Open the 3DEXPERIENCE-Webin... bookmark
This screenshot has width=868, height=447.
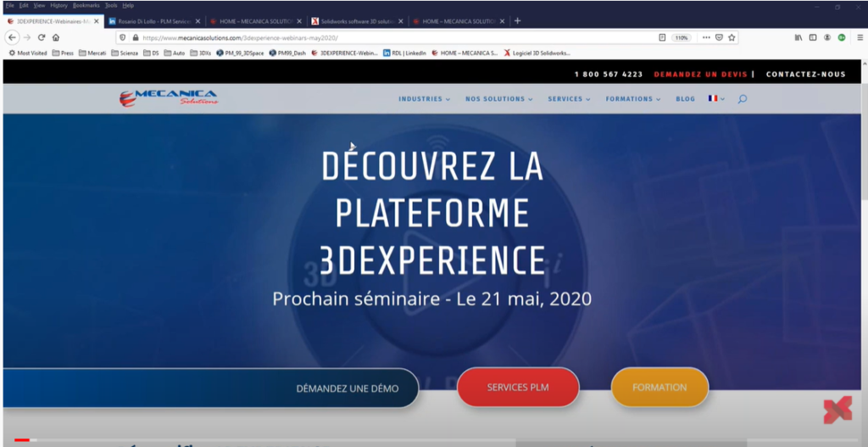click(x=344, y=53)
